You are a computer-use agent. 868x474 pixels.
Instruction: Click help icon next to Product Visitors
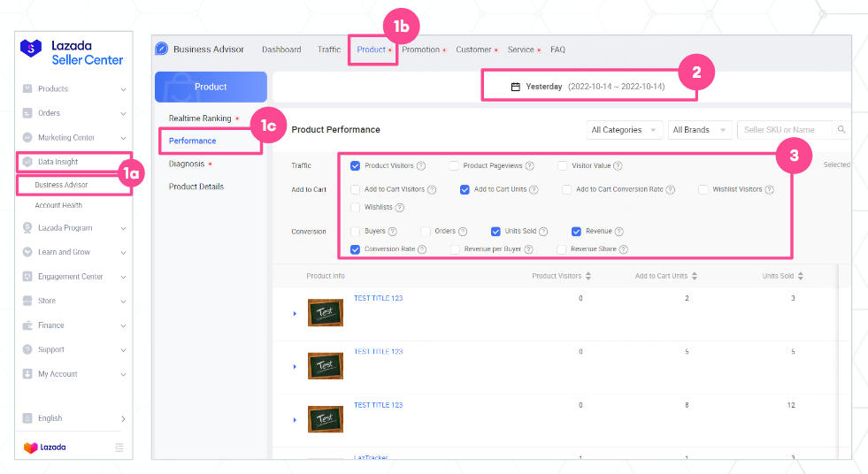click(x=421, y=165)
